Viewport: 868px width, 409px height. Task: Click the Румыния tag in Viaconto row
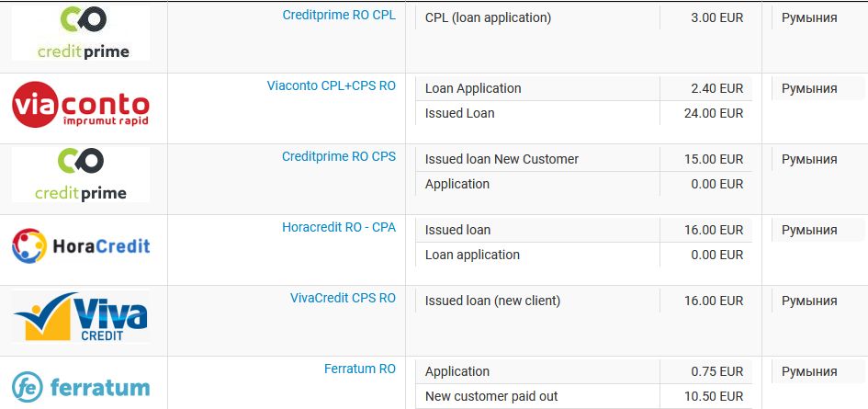809,88
